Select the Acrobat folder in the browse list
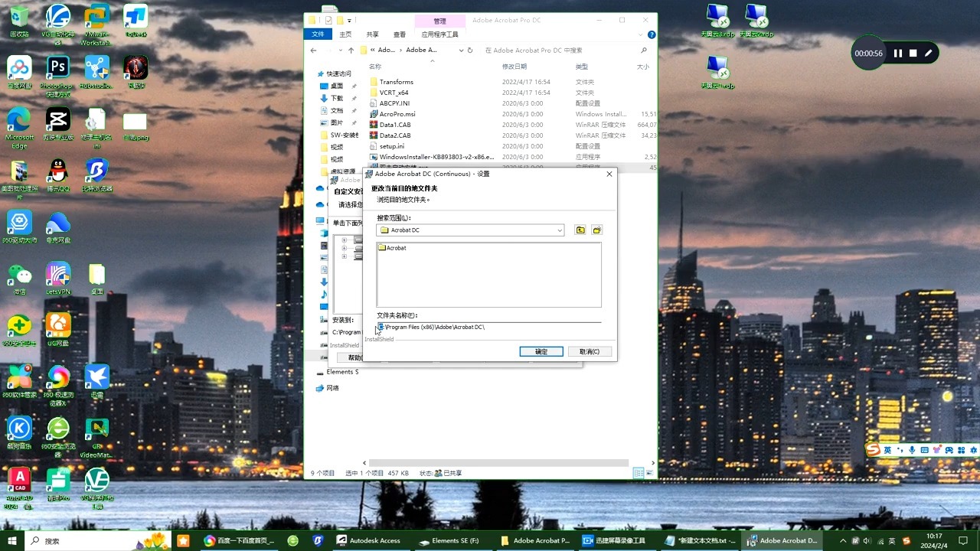Image resolution: width=980 pixels, height=551 pixels. coord(393,248)
